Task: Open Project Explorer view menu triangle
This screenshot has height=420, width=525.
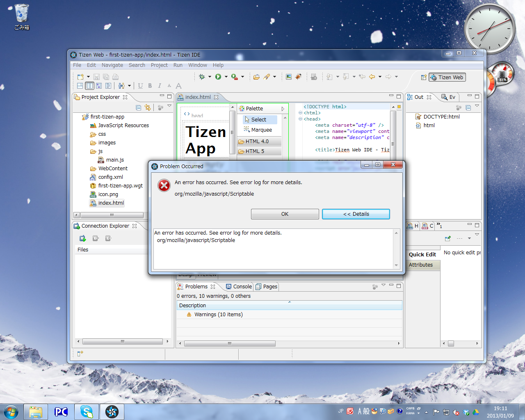Action: click(169, 106)
